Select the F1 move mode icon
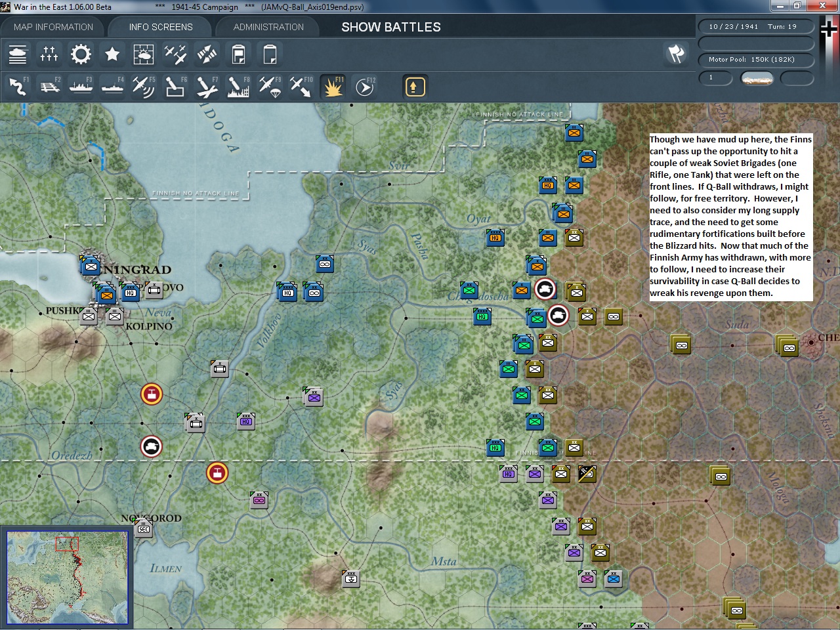Viewport: 840px width, 630px height. click(x=18, y=87)
